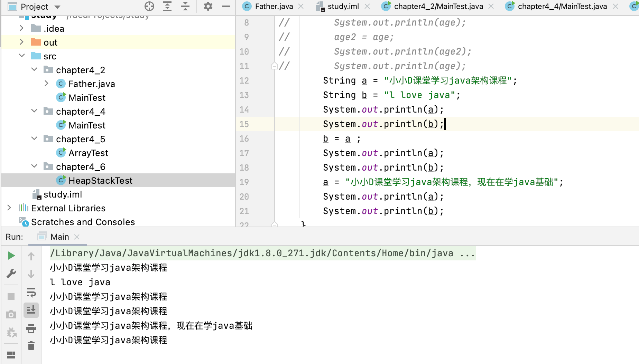Select Father.java in project tree
Viewport: 639px width, 364px height.
pos(92,84)
